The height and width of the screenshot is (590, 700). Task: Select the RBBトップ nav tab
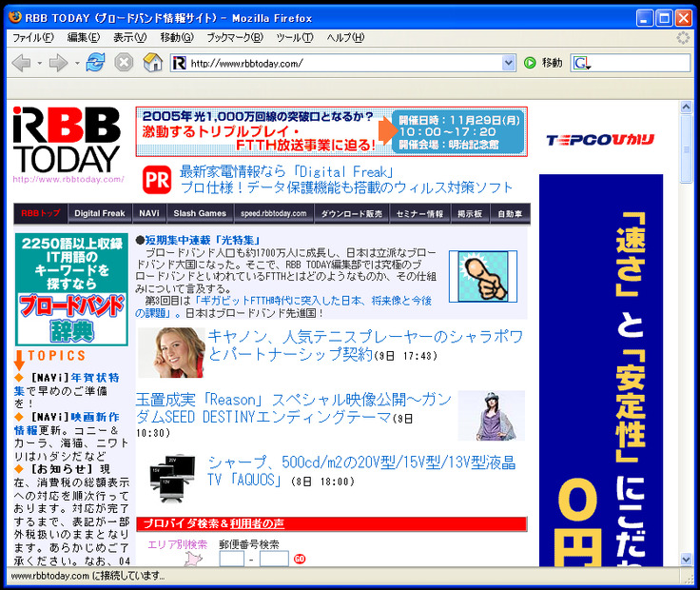coord(41,213)
